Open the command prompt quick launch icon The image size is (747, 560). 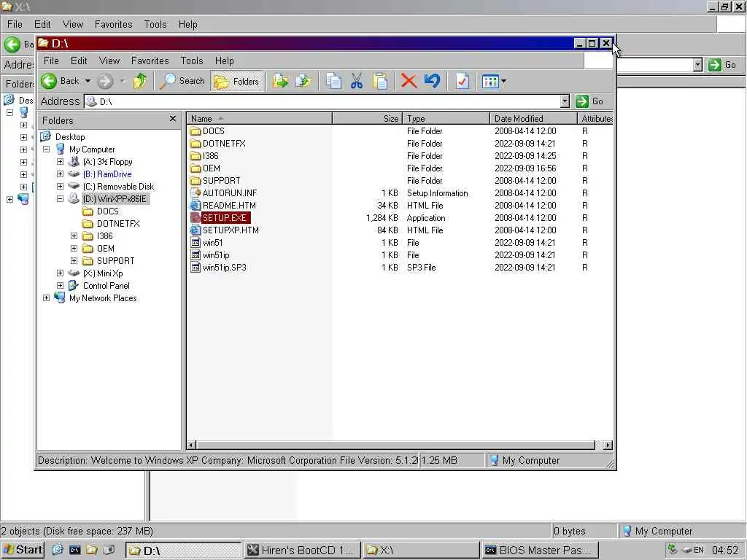coord(75,550)
